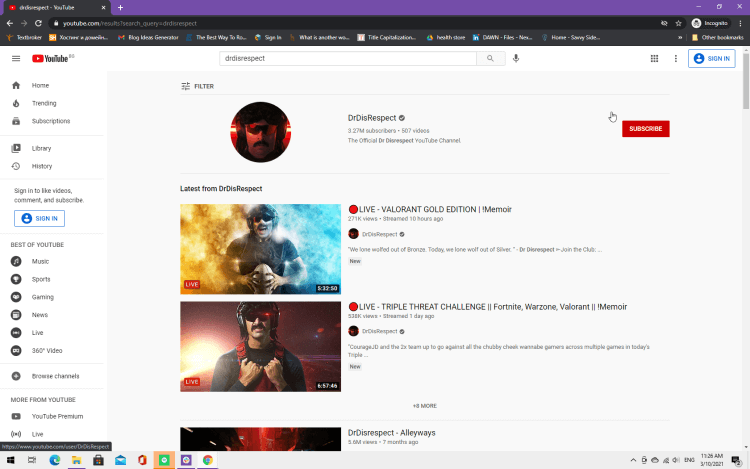
Task: Open Microsoft Edge from the taskbar
Action: point(55,460)
